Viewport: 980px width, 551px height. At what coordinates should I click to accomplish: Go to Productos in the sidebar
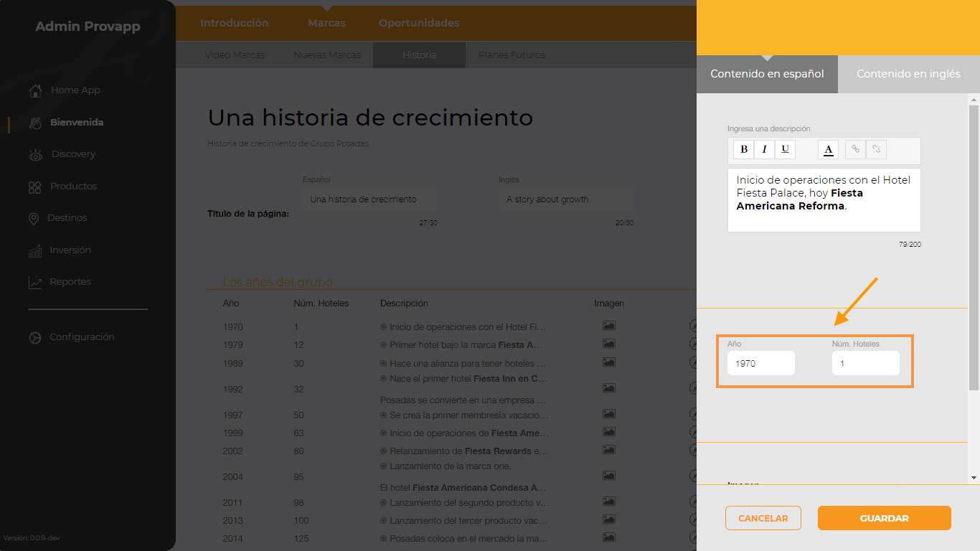click(x=62, y=187)
